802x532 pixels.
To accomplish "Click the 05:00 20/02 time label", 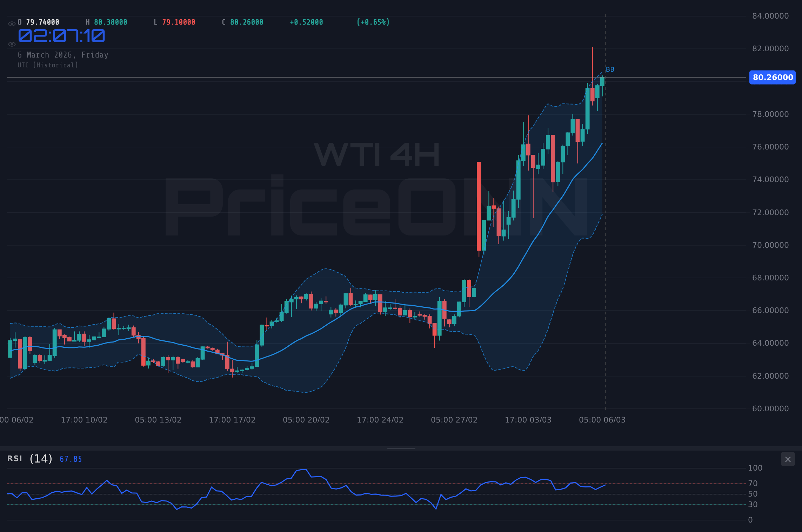I will [306, 420].
